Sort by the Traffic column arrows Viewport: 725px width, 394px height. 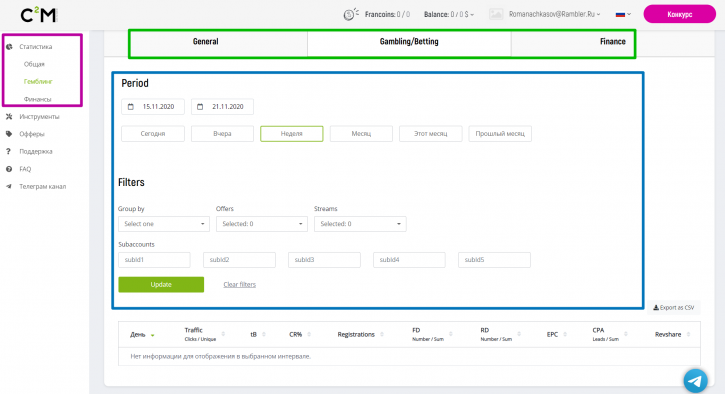[x=223, y=334]
